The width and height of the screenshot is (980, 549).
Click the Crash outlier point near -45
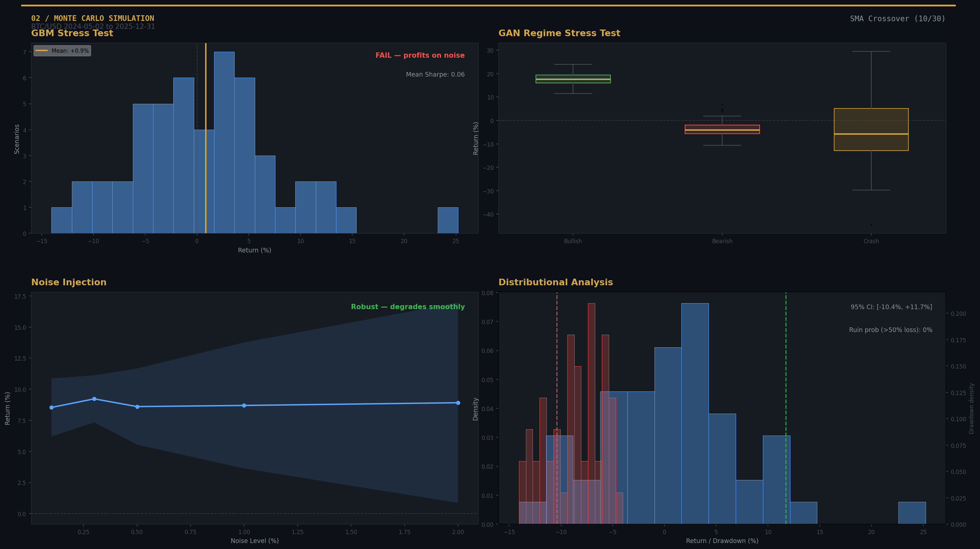[871, 225]
